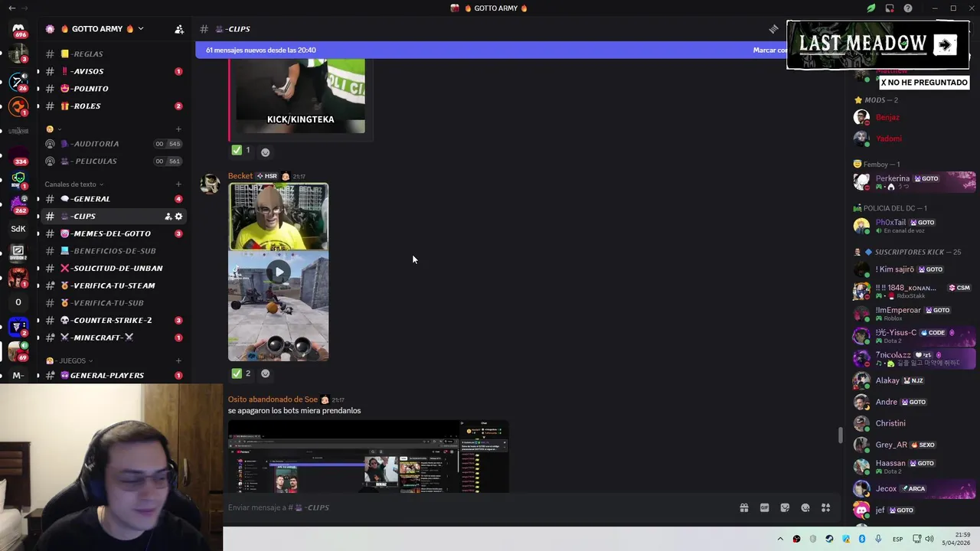
Task: Open the server icon labeled 0
Action: coord(18,302)
